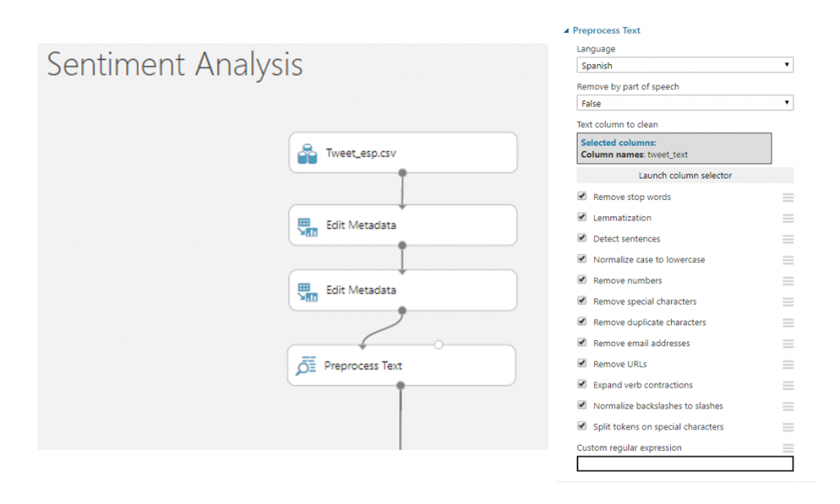Click the Preprocess Text second input port
The image size is (840, 504).
coord(439,345)
